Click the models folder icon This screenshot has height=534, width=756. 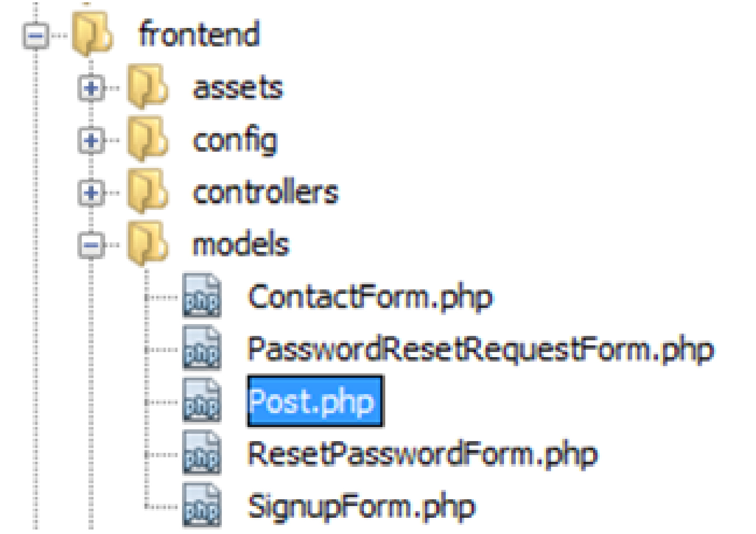[x=147, y=243]
